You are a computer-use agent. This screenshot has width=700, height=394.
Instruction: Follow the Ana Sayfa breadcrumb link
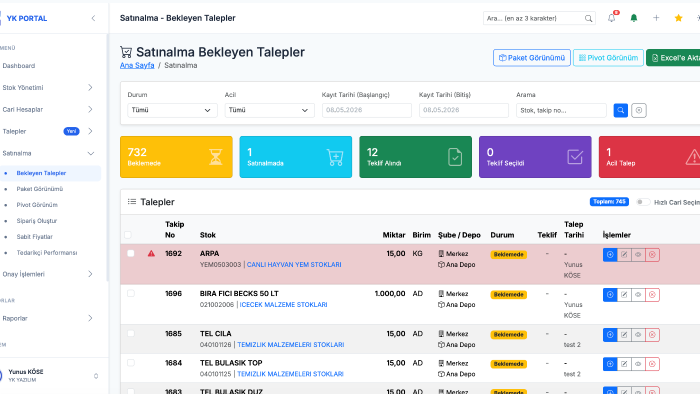click(x=137, y=65)
